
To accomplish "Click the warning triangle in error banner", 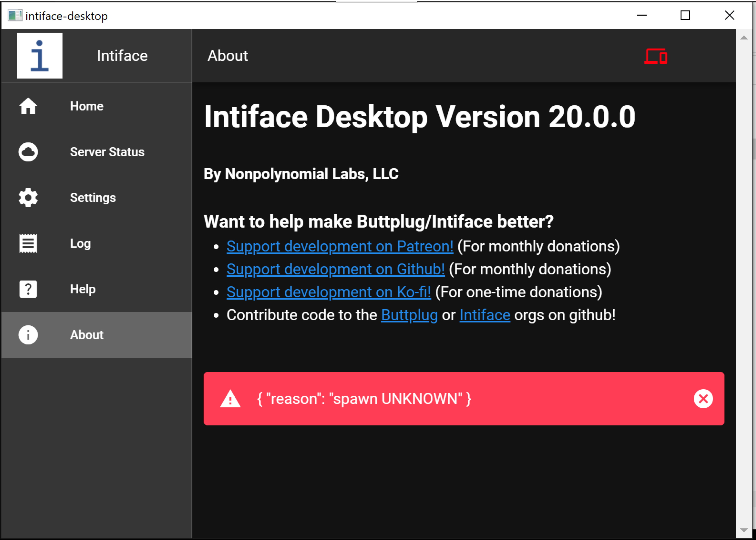I will click(x=230, y=399).
